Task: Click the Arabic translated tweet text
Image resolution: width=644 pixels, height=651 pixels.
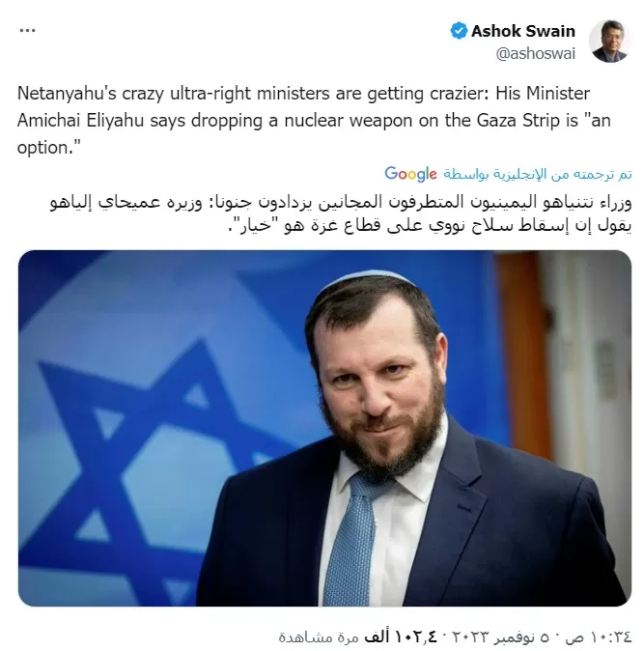Action: [341, 213]
